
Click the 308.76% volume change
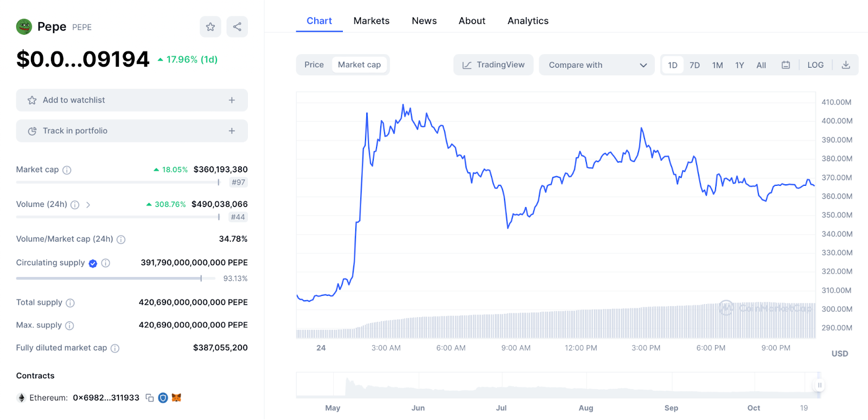click(x=166, y=204)
